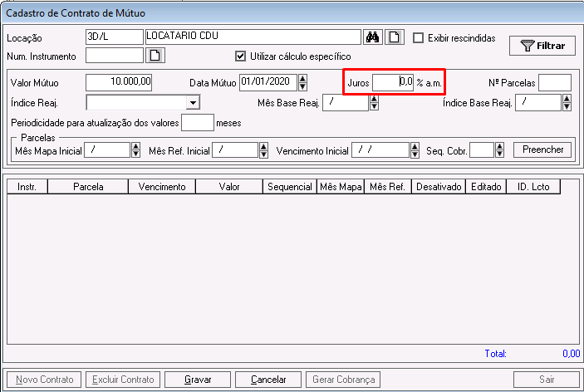Click the Sequencial column header

point(290,187)
